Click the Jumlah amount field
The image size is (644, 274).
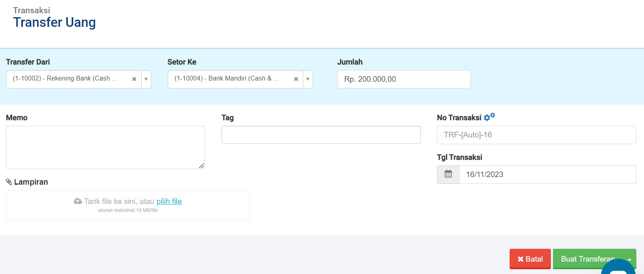point(403,79)
